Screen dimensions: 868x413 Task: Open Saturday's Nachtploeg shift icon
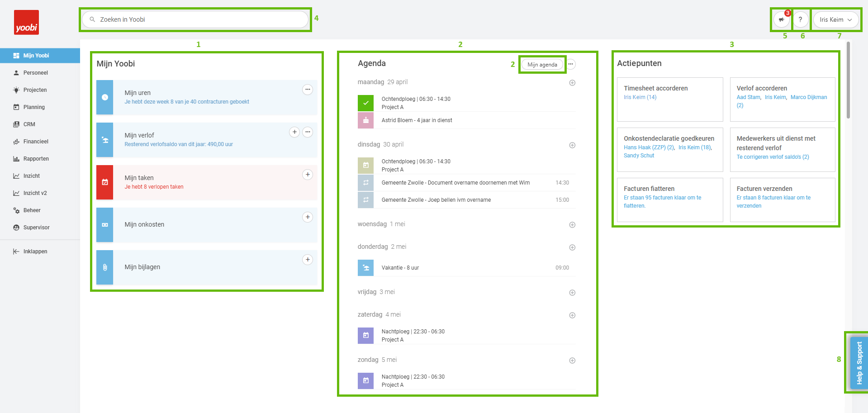pyautogui.click(x=365, y=336)
